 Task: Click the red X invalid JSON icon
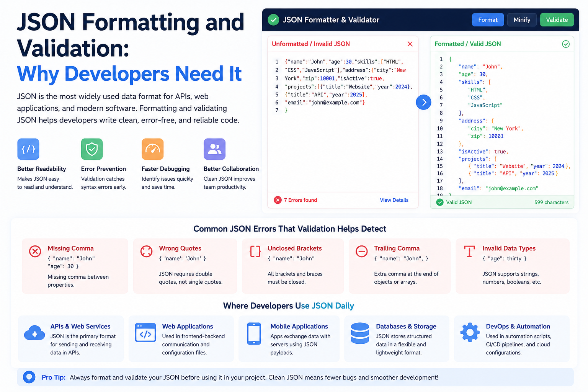(410, 44)
